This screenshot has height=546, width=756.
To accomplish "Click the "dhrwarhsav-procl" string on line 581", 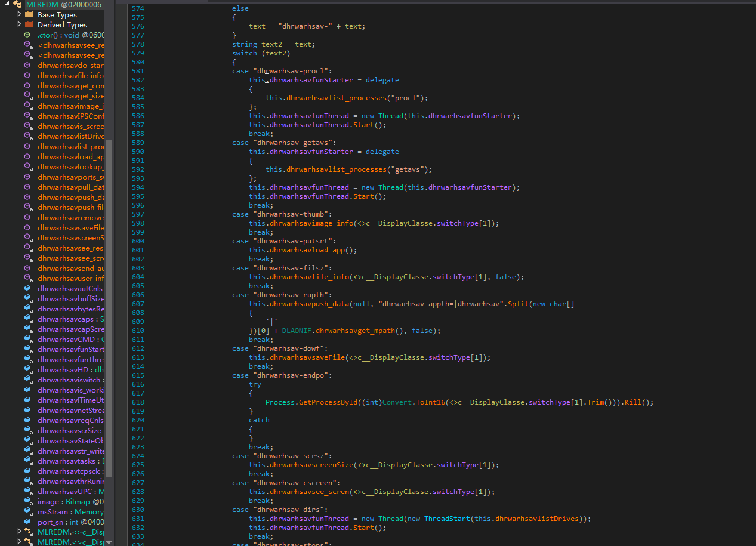I will pos(290,71).
